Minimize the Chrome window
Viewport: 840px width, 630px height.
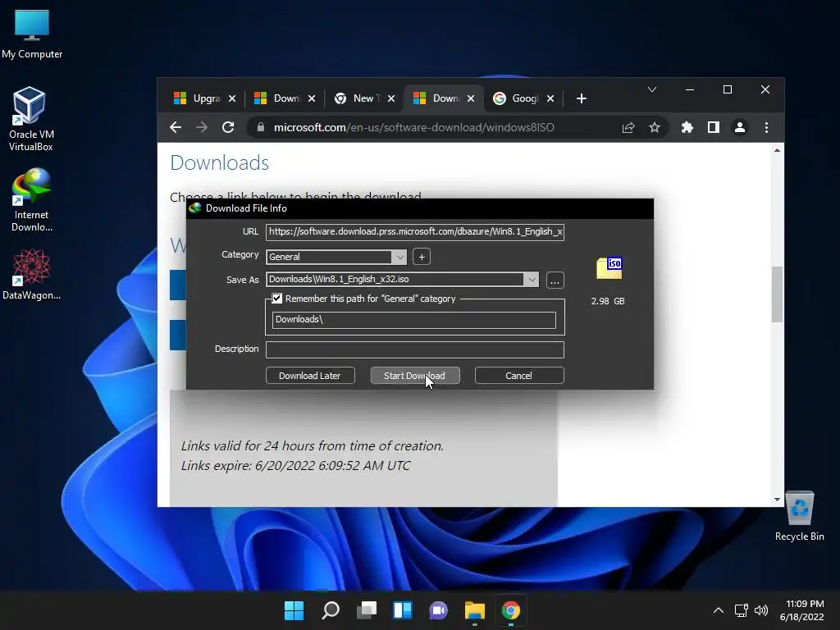[690, 89]
